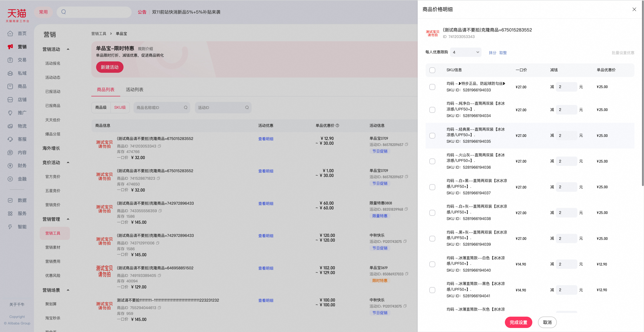Check SKU 5281966194033 checkbox
The image size is (644, 332).
tap(432, 87)
